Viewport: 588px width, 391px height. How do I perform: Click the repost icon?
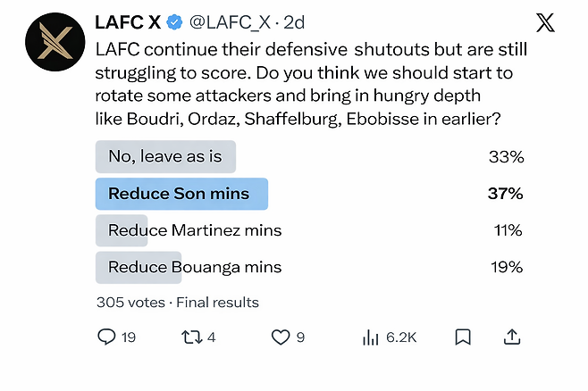click(190, 337)
